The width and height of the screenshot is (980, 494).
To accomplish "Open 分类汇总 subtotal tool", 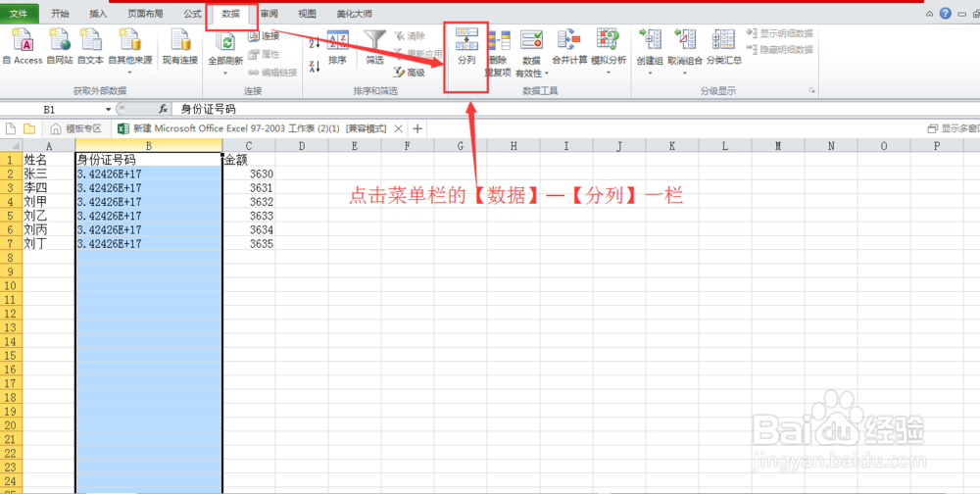I will click(724, 48).
